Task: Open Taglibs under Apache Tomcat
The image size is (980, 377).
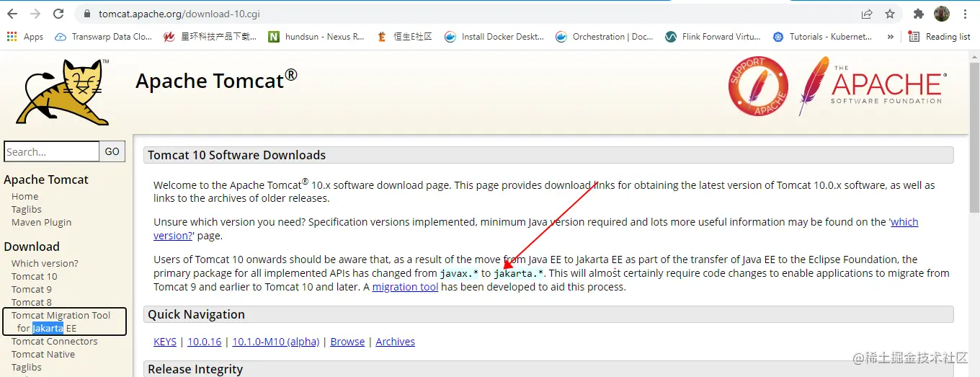Action: coord(27,209)
